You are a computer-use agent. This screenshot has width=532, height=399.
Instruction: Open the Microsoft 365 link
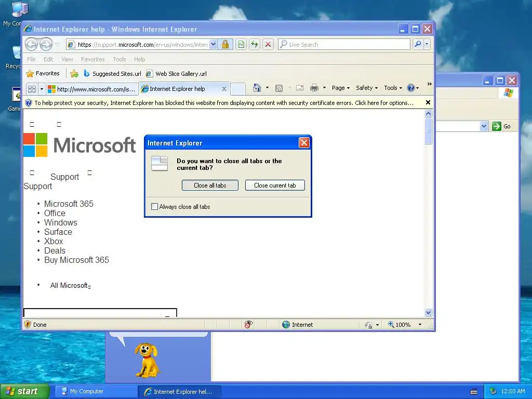[x=69, y=204]
